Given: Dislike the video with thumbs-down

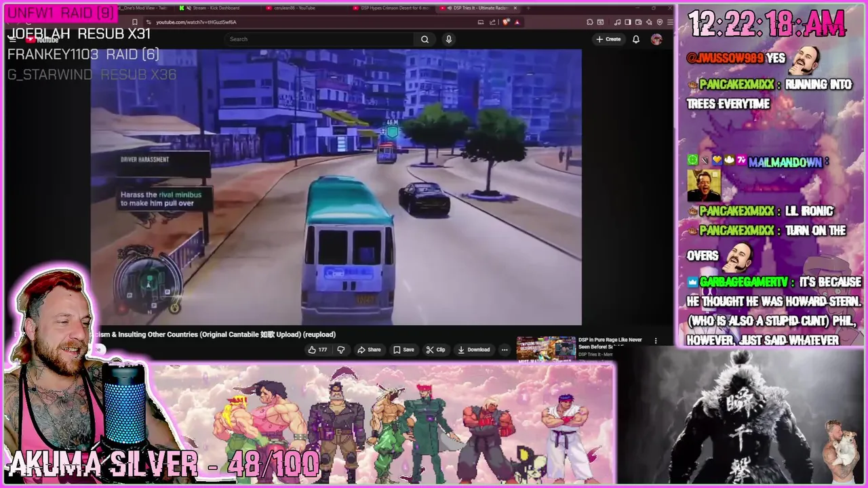Looking at the screenshot, I should tap(341, 350).
